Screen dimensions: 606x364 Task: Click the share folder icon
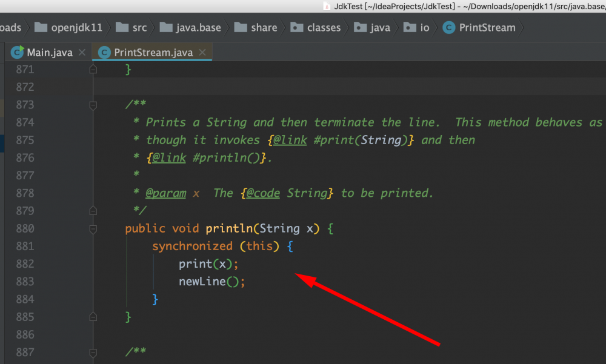point(241,27)
